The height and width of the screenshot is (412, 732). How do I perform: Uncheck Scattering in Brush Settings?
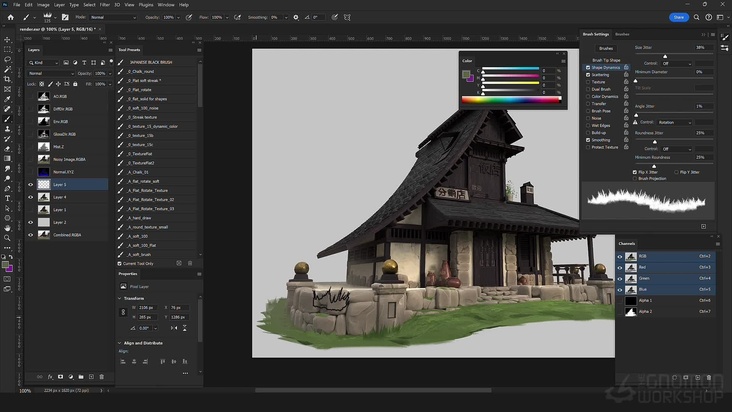[588, 75]
